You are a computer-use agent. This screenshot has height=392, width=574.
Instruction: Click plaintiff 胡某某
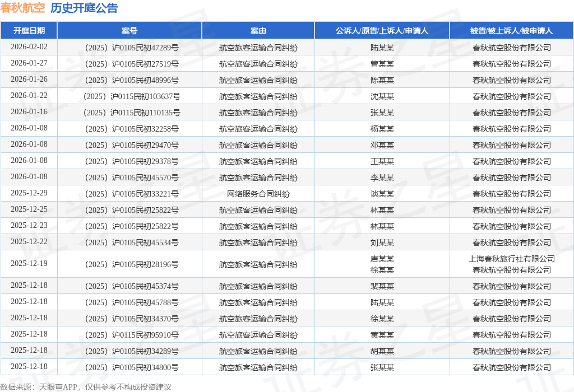(x=382, y=352)
